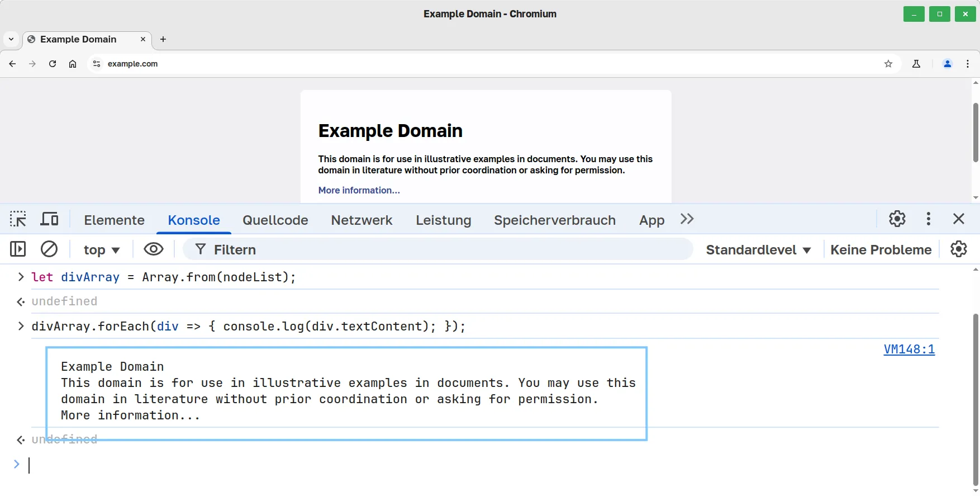Expand more DevTools tabs chevron

click(x=687, y=219)
